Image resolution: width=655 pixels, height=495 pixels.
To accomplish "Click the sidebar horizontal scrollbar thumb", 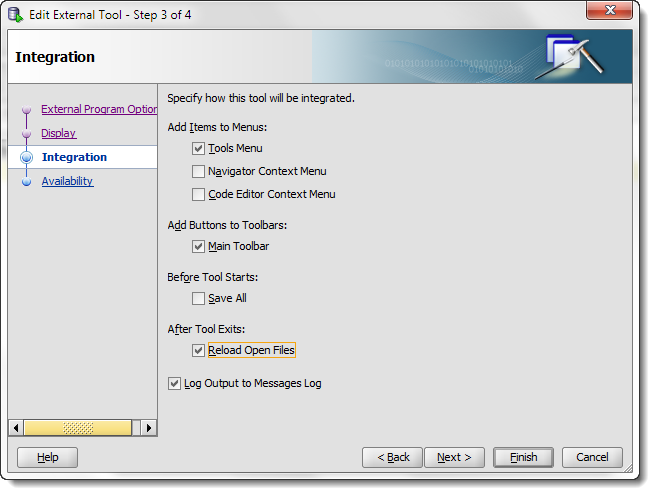I will (x=78, y=428).
